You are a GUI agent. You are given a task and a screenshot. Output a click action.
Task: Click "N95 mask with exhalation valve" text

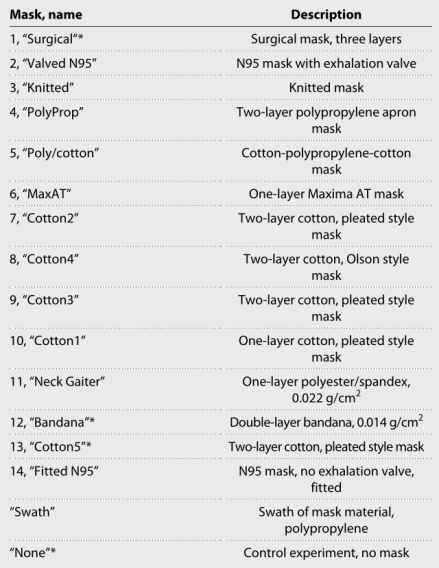tap(326, 63)
